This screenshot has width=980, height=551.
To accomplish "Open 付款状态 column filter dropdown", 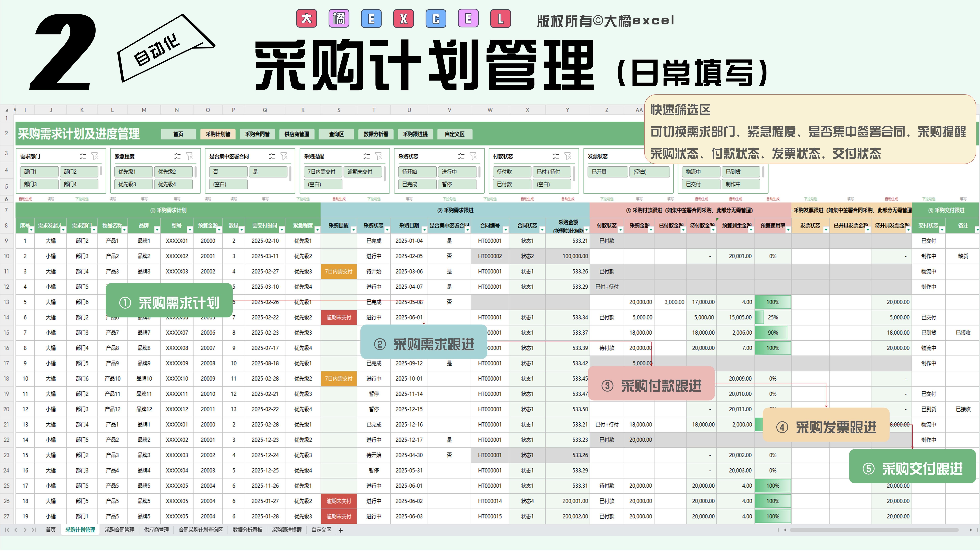I will coord(620,230).
